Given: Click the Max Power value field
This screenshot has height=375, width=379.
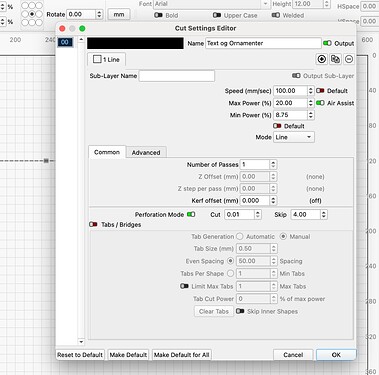Looking at the screenshot, I should 290,103.
